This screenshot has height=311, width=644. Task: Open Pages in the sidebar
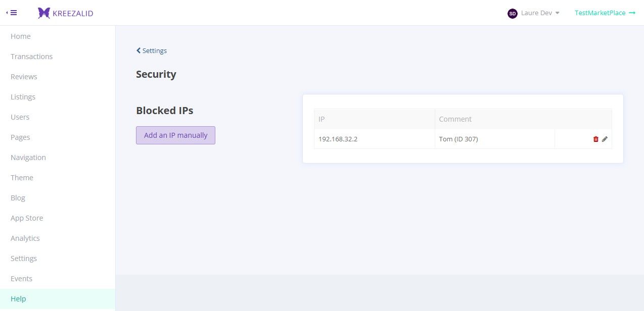pyautogui.click(x=58, y=137)
